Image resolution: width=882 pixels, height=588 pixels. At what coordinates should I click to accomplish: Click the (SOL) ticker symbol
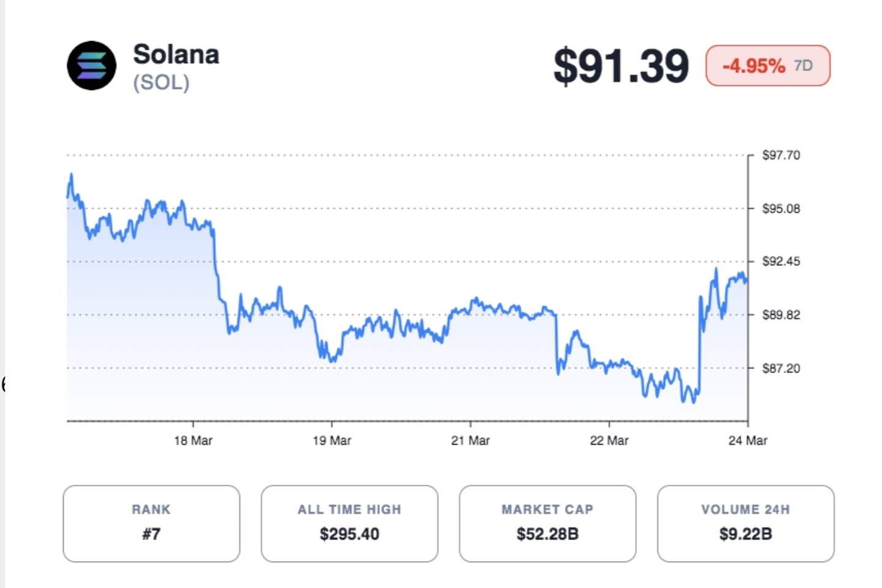click(x=161, y=83)
